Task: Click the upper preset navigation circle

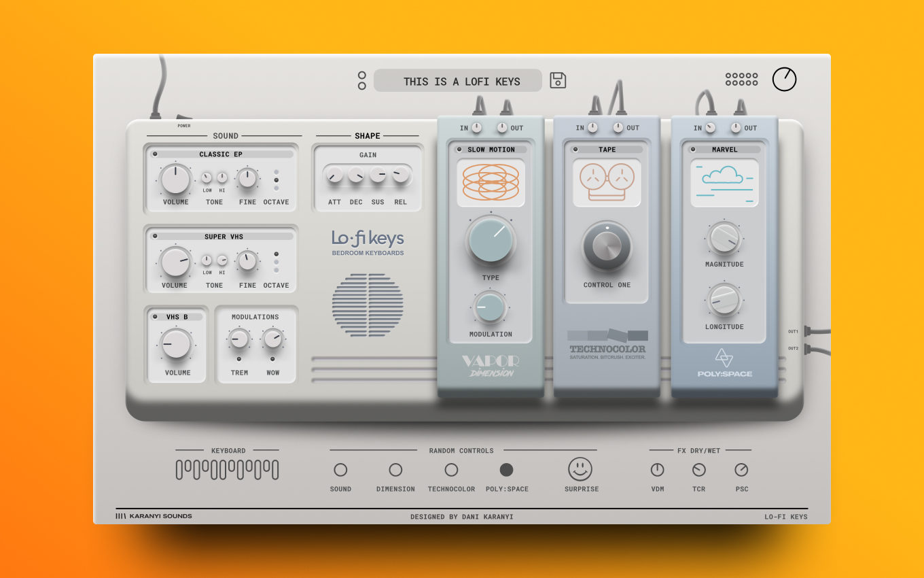Action: tap(362, 75)
